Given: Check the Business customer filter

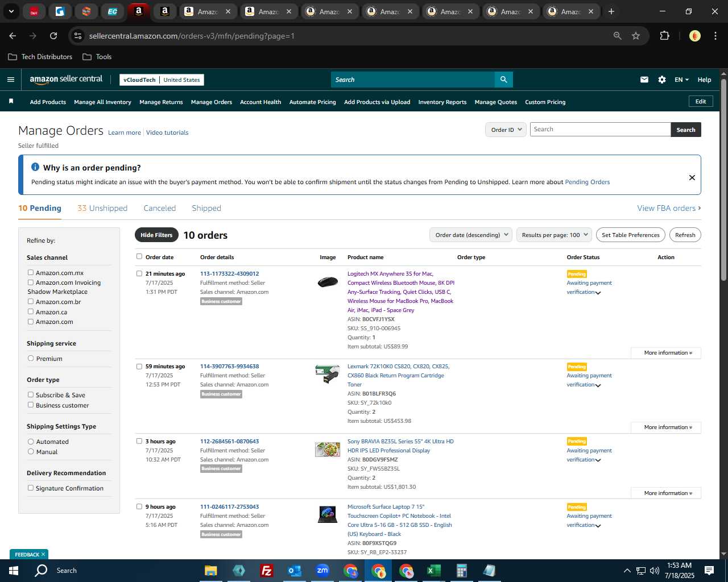Looking at the screenshot, I should tap(31, 405).
